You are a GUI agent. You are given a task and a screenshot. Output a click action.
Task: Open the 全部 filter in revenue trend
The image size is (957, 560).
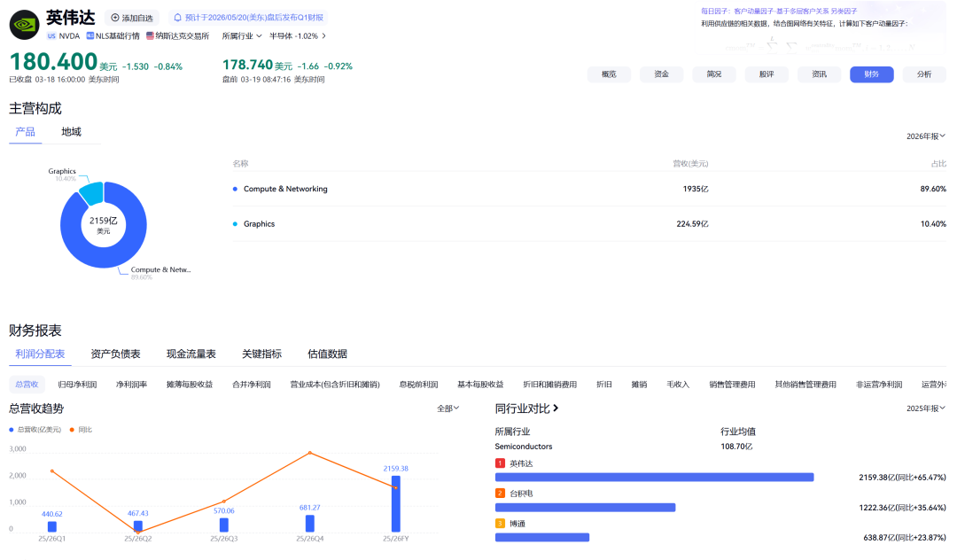(x=447, y=408)
